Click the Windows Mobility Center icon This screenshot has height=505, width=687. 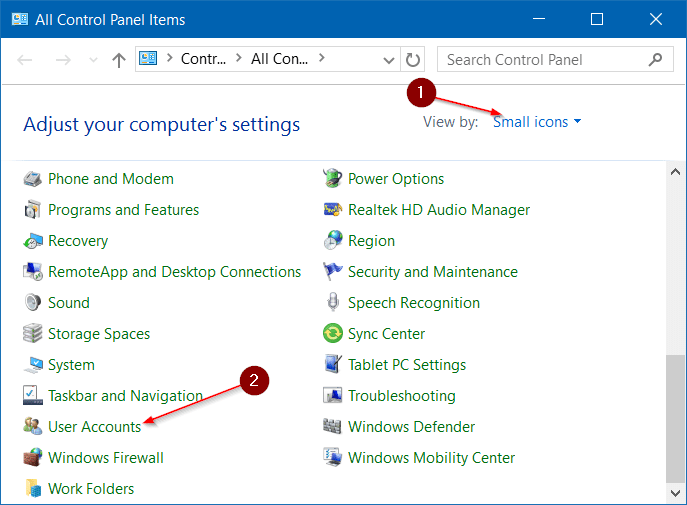(x=333, y=457)
